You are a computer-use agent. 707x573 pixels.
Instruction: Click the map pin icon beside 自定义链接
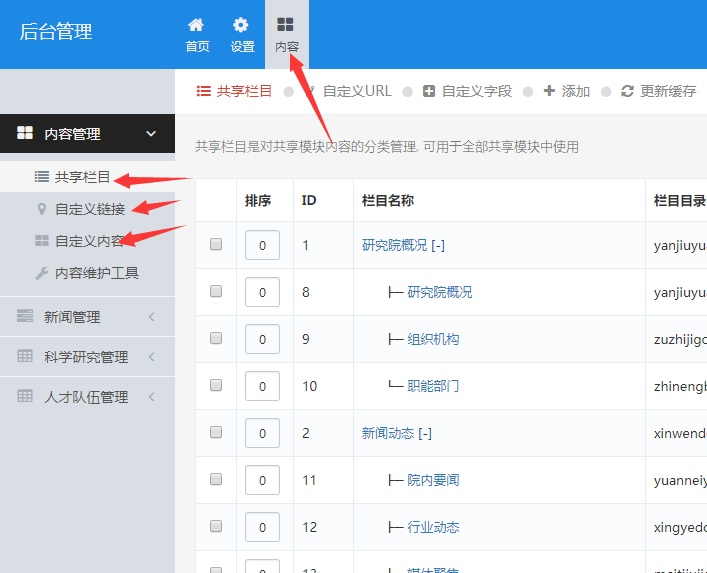coord(42,209)
